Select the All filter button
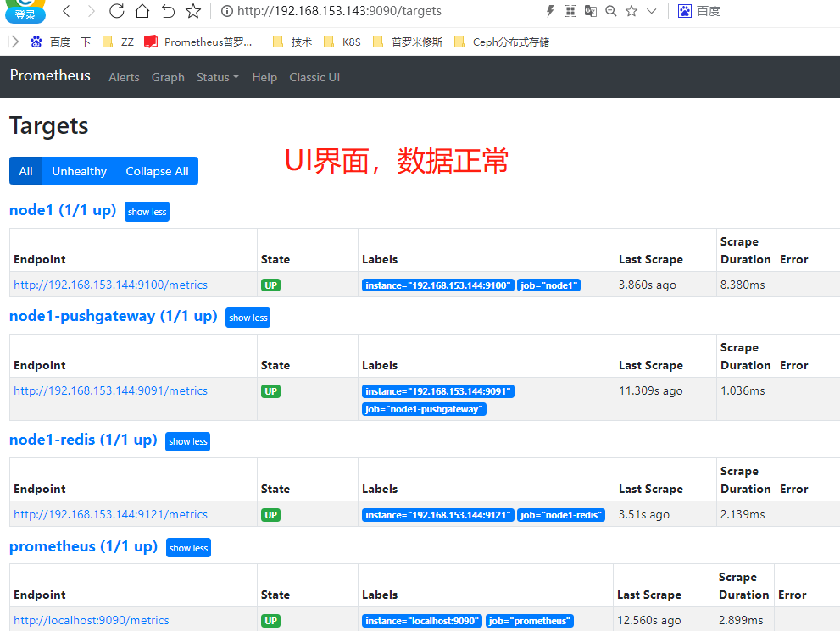 [25, 171]
